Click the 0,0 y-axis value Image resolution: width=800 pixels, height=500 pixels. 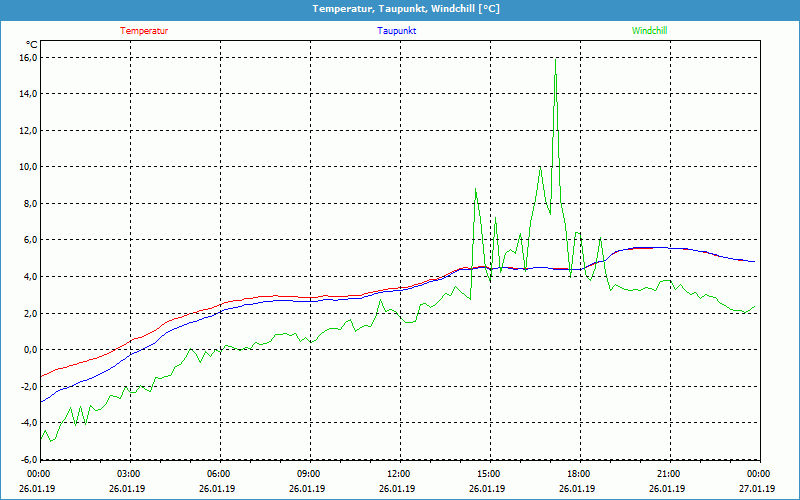(30, 350)
